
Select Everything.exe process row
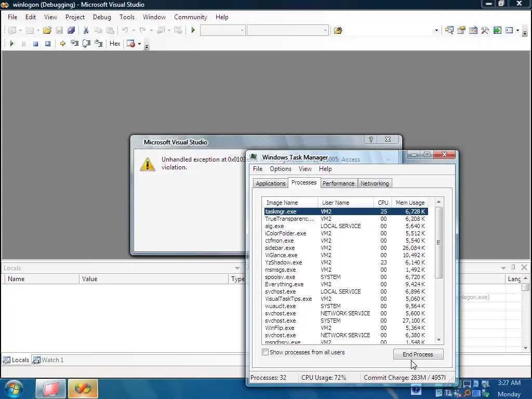345,284
